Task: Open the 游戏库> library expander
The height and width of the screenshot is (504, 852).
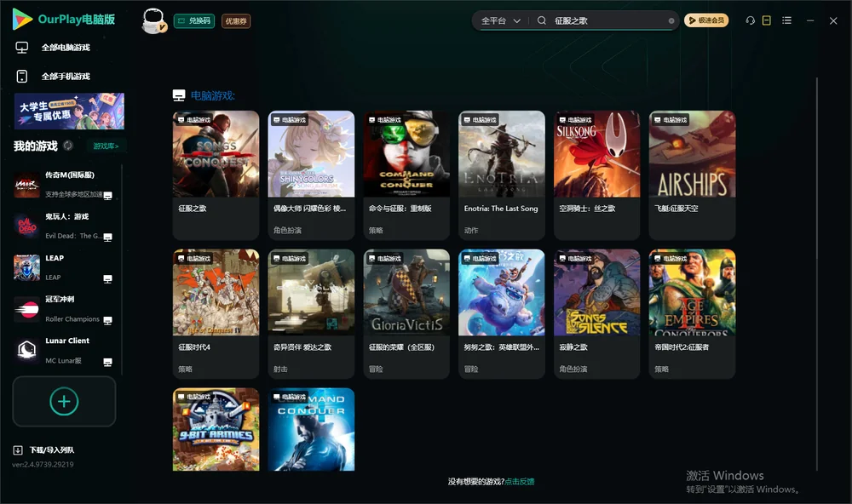Action: coord(106,146)
